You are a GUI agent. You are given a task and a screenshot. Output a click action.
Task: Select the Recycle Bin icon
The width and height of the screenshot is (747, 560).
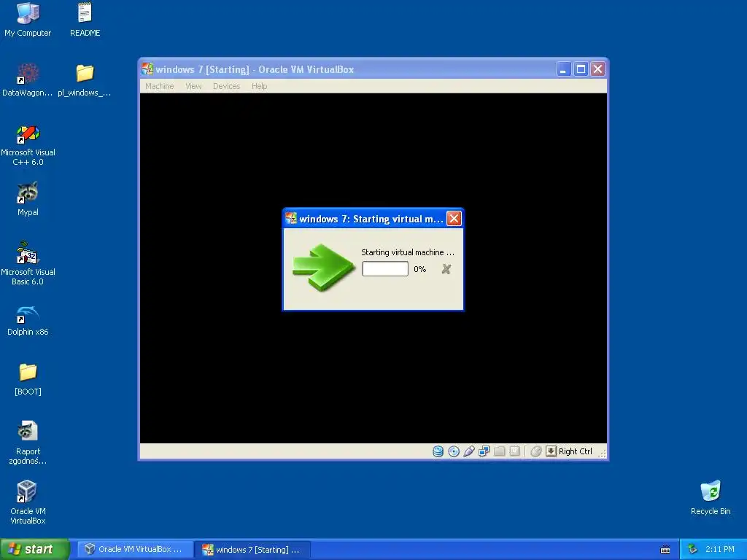711,498
